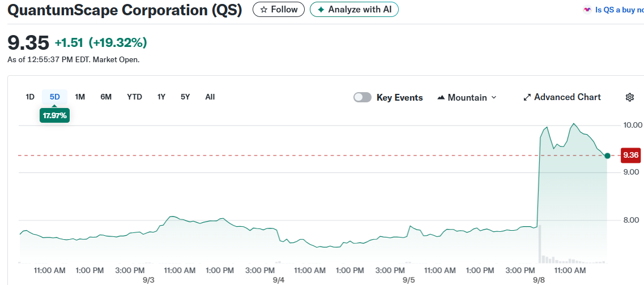Click the star icon in Follow button

coord(264,10)
